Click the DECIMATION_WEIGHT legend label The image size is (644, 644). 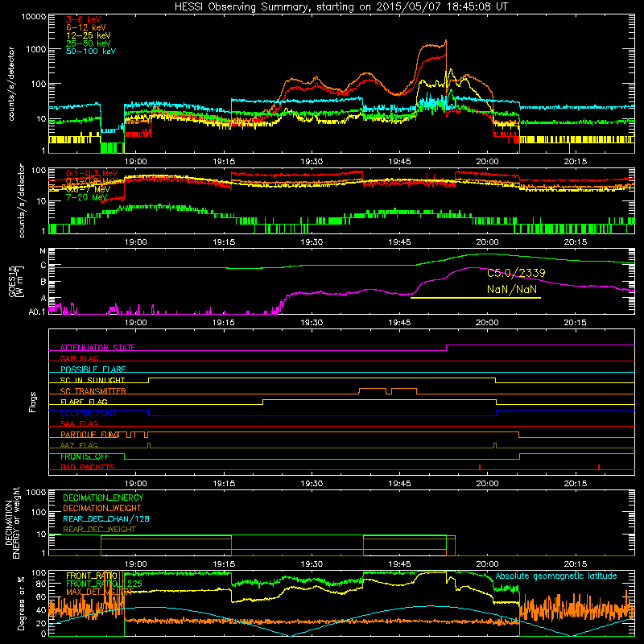102,508
